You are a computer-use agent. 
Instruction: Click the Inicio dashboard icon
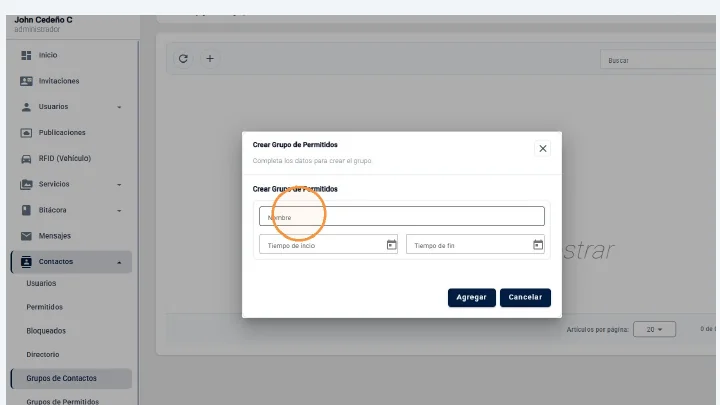[26, 55]
